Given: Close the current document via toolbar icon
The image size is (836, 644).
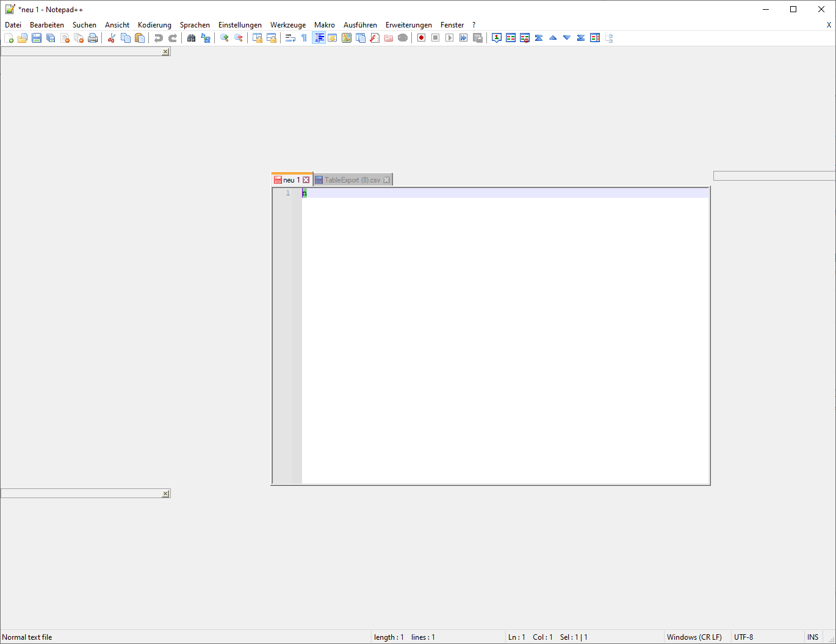Looking at the screenshot, I should (x=65, y=38).
